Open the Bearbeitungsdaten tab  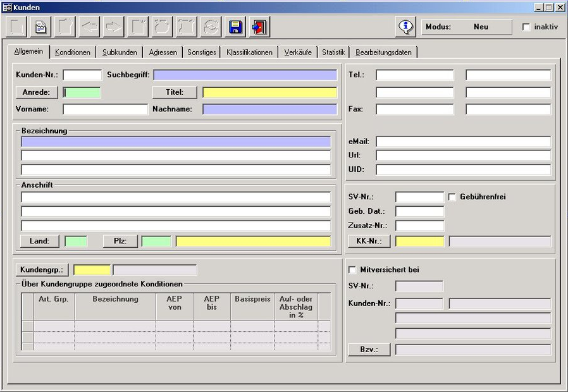click(x=384, y=52)
